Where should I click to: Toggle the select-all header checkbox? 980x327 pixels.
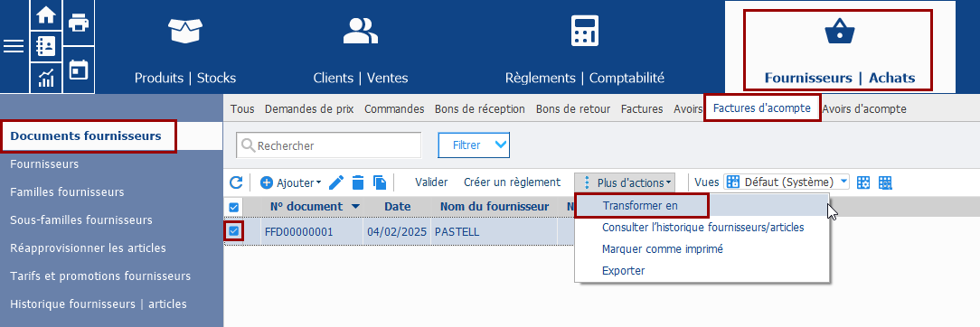tap(234, 207)
